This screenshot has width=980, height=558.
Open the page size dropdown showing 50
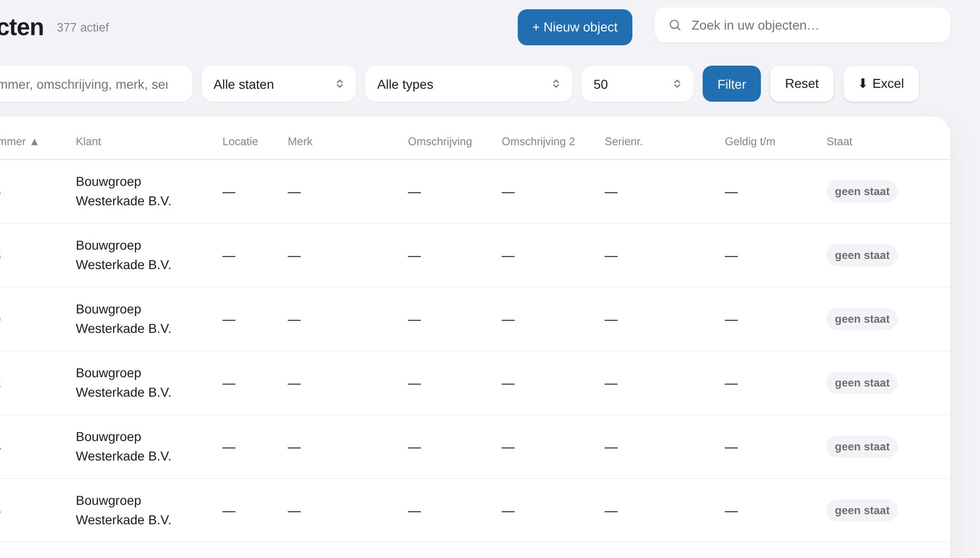point(637,84)
